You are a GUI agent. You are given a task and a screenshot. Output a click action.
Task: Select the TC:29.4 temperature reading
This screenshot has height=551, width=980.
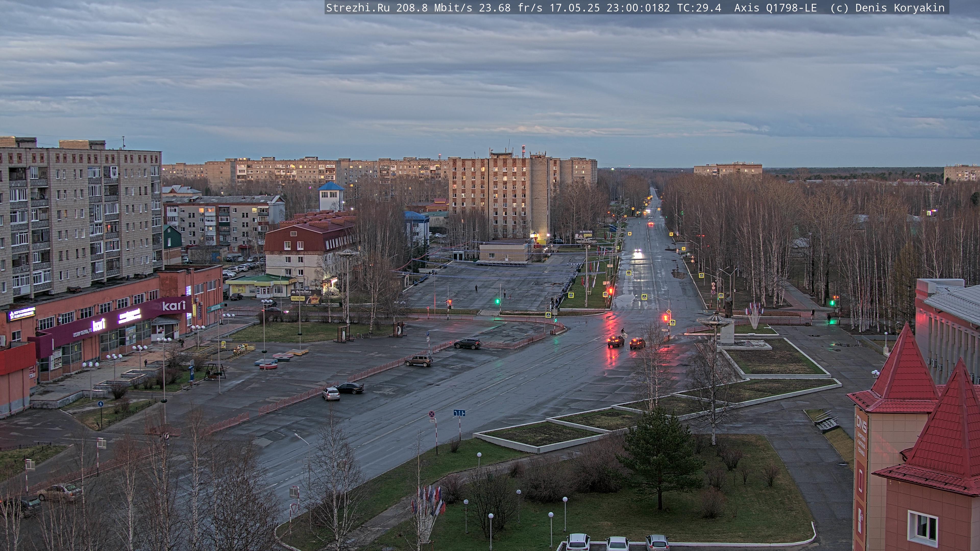(699, 8)
